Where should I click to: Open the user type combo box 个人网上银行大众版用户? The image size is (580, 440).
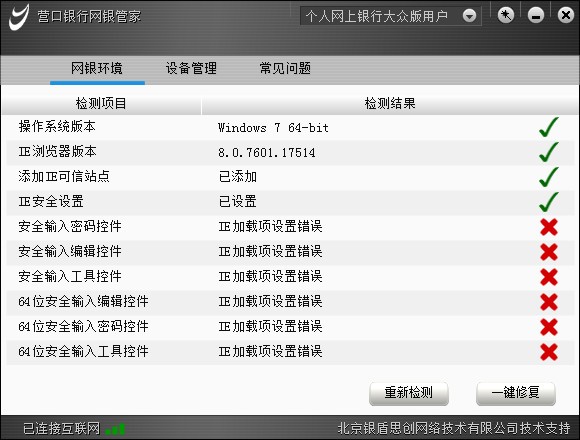click(x=391, y=16)
